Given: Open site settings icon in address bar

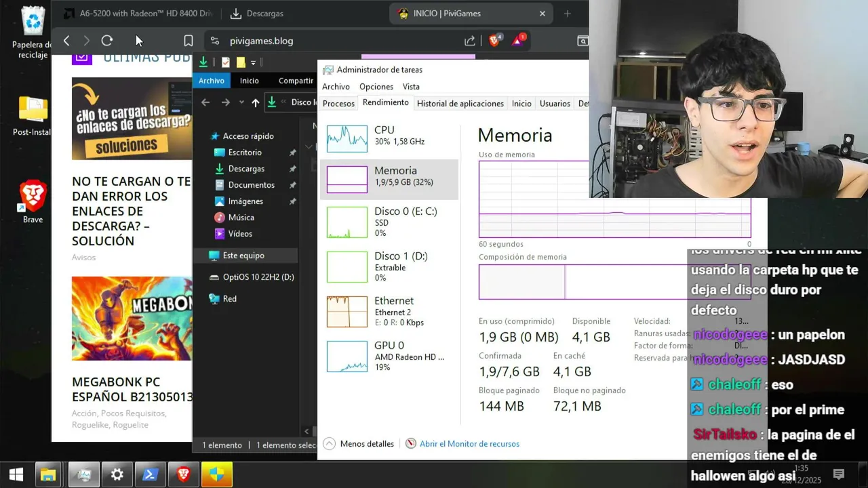Looking at the screenshot, I should pyautogui.click(x=215, y=41).
